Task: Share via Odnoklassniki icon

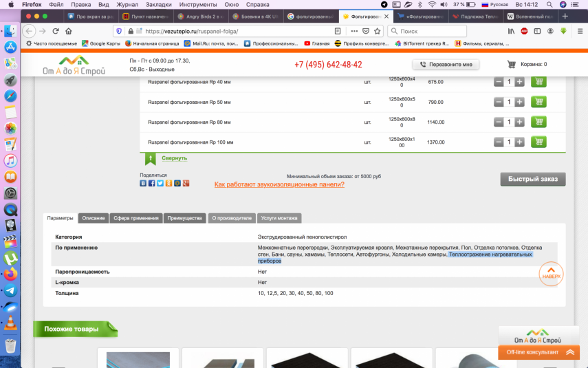Action: point(168,183)
